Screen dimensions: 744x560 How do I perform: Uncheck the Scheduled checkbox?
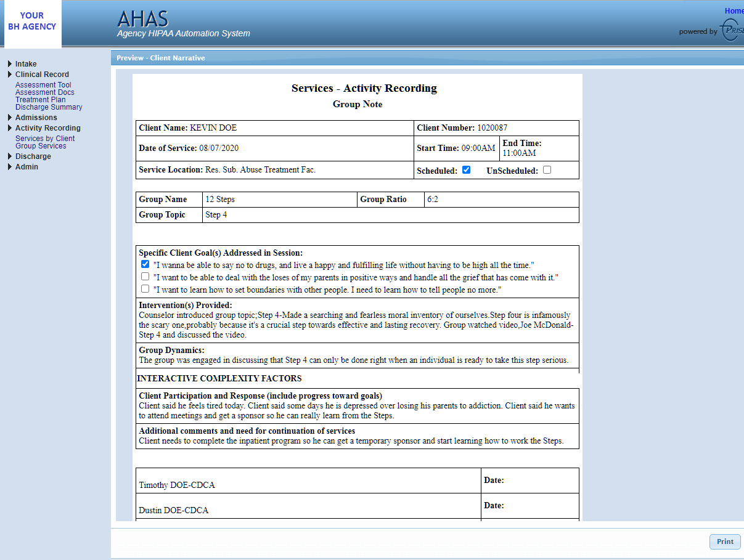(x=466, y=169)
